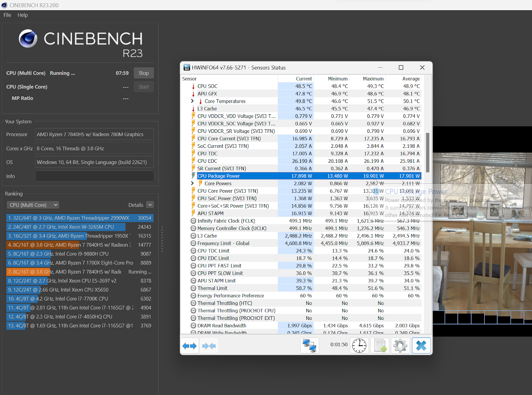The width and height of the screenshot is (532, 395).
Task: Select the Threadripper 2990WX ranking row
Action: [x=80, y=218]
